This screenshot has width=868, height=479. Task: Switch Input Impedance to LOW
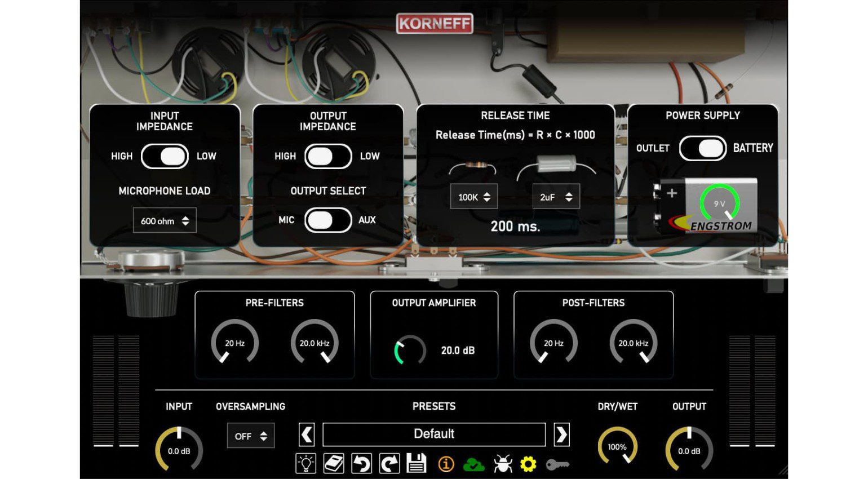pos(165,156)
